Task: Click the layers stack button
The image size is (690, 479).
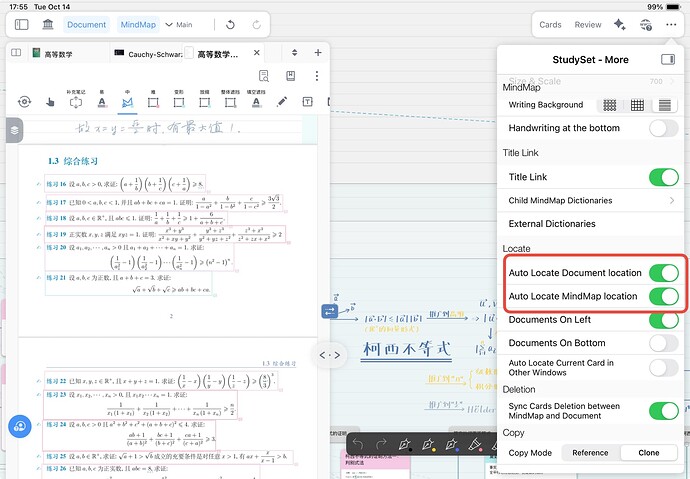Action: coord(15,129)
